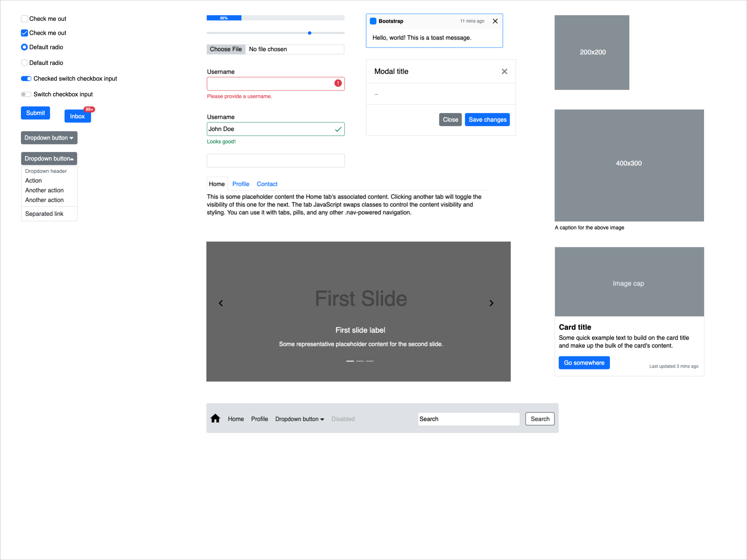Close the Modal title dialog X icon
The image size is (747, 560).
tap(504, 71)
